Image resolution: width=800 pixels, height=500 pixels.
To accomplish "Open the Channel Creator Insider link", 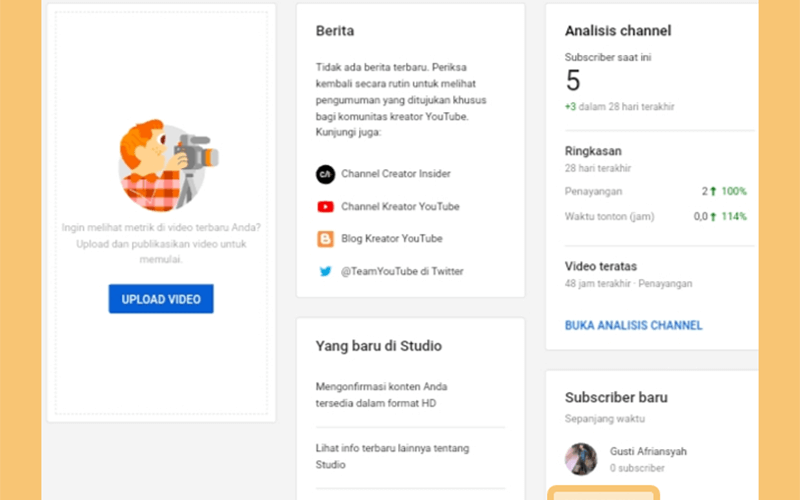I will pyautogui.click(x=396, y=174).
